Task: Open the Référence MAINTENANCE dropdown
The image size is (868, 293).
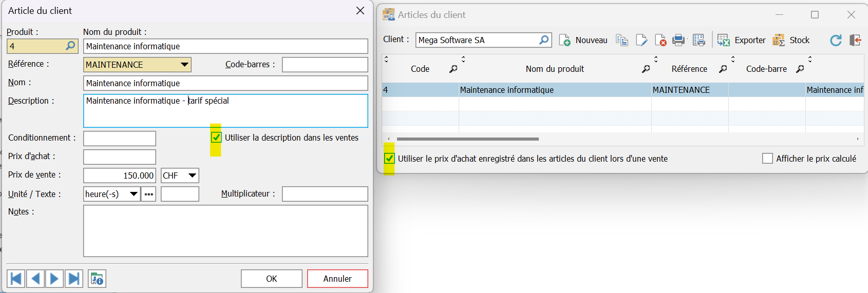Action: (184, 65)
